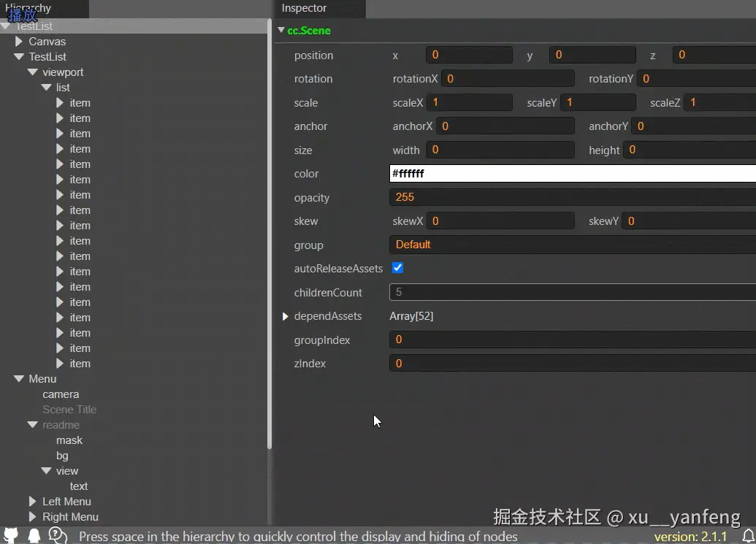Screen dimensions: 756x544
Task: Click the version: 2.1.1 label
Action: [x=691, y=535]
